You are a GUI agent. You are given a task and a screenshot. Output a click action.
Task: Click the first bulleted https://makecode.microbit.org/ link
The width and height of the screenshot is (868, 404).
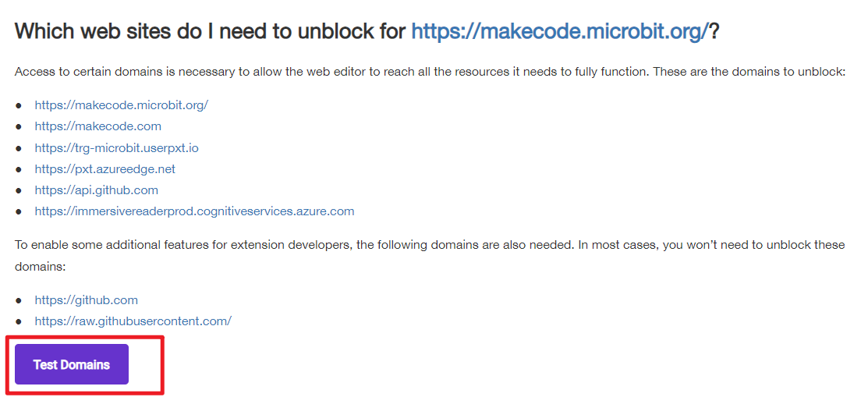coord(121,105)
